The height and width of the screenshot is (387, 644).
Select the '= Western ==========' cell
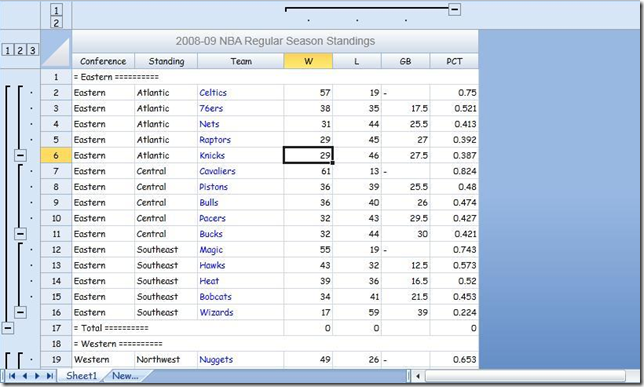point(178,343)
